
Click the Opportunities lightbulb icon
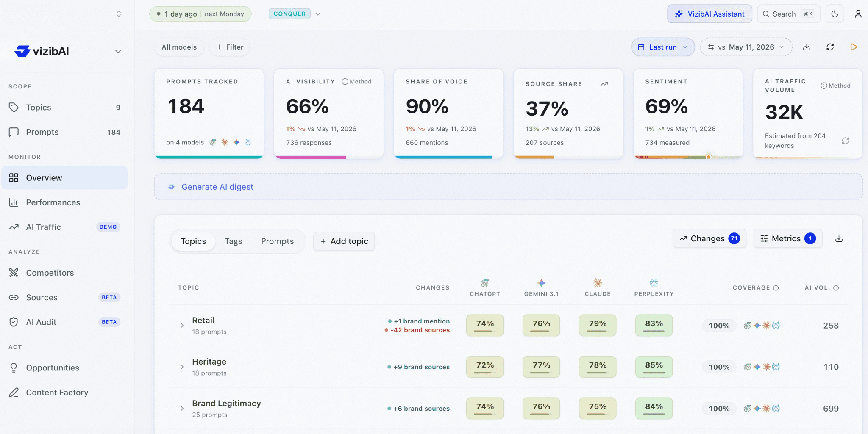(14, 368)
